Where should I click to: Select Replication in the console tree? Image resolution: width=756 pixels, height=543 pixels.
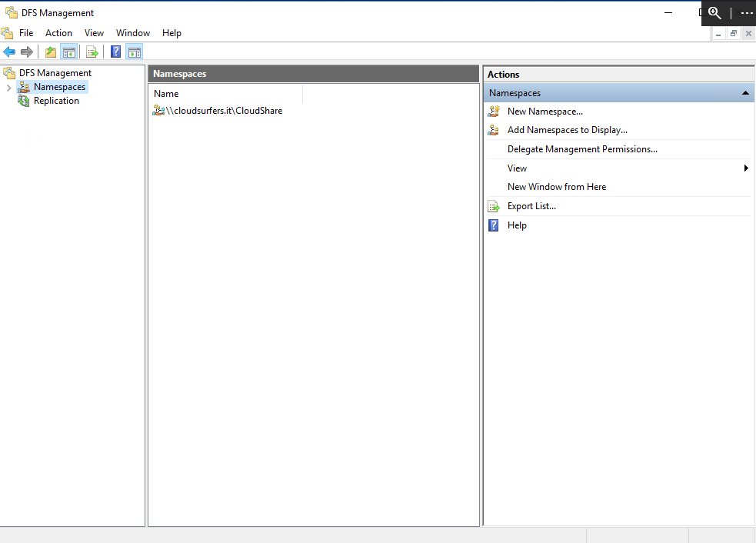pos(56,100)
